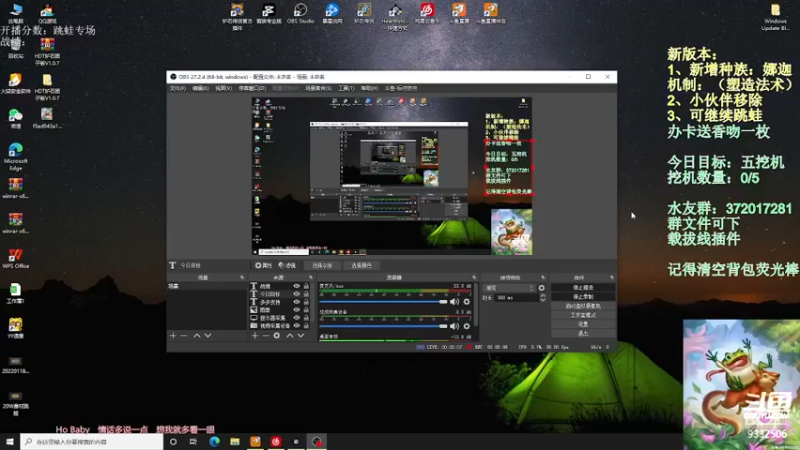Click Studio Mode button
The width and height of the screenshot is (800, 450).
(583, 315)
